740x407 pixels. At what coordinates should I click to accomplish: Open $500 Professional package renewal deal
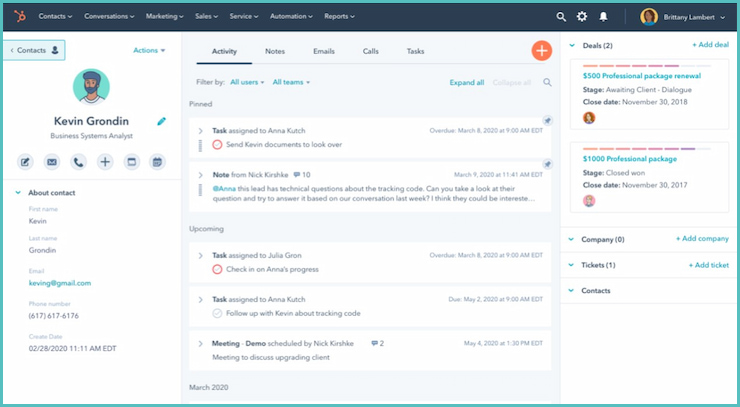tap(642, 76)
